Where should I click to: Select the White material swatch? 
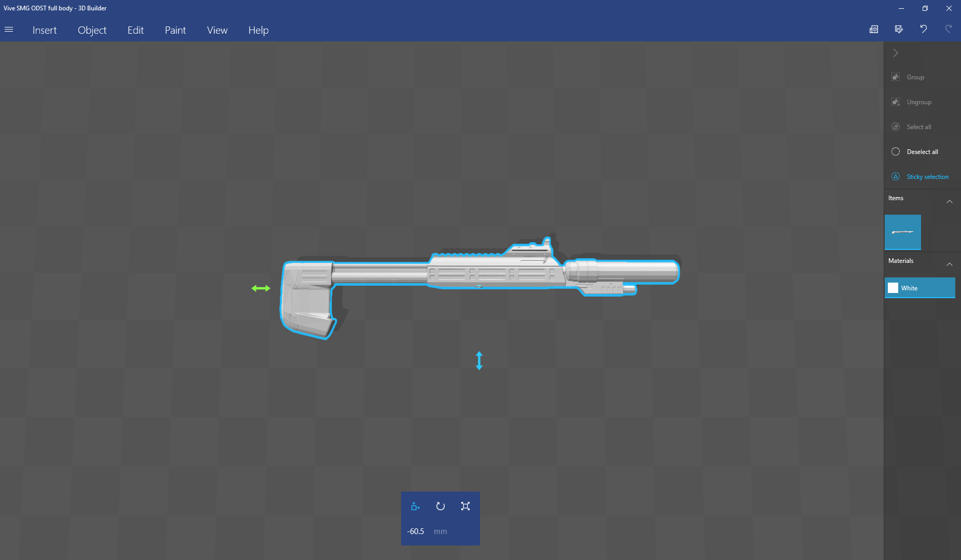tap(920, 288)
